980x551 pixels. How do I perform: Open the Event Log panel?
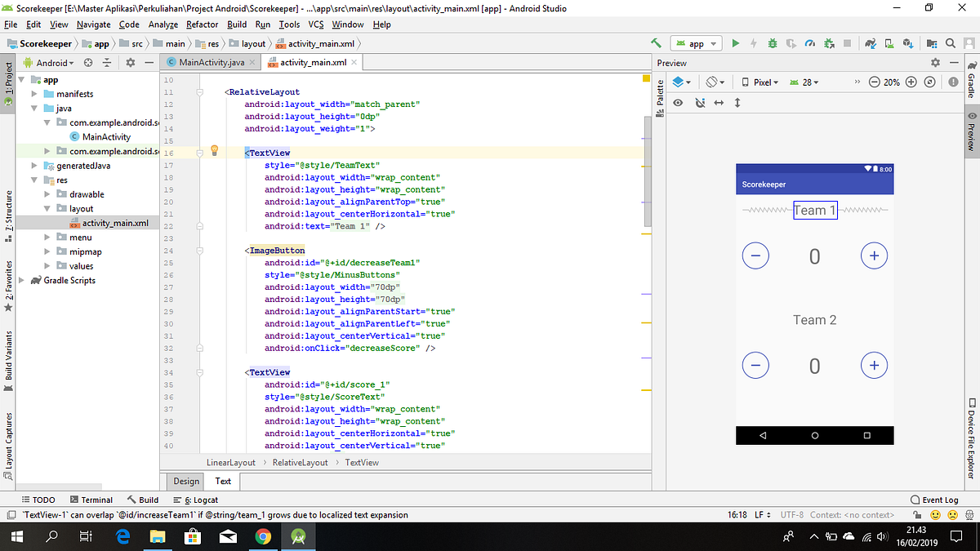coord(934,500)
